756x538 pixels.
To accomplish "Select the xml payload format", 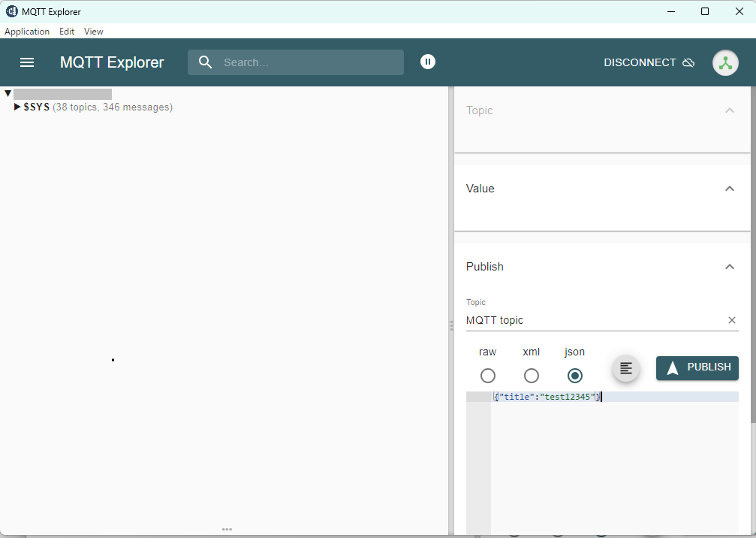I will point(532,376).
